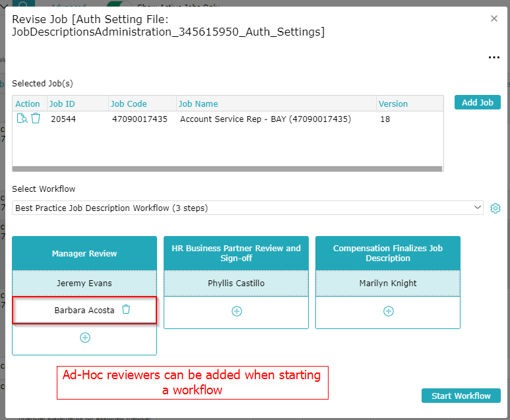Open workflow settings gear icon
Screen dimensions: 510x420
pos(495,208)
